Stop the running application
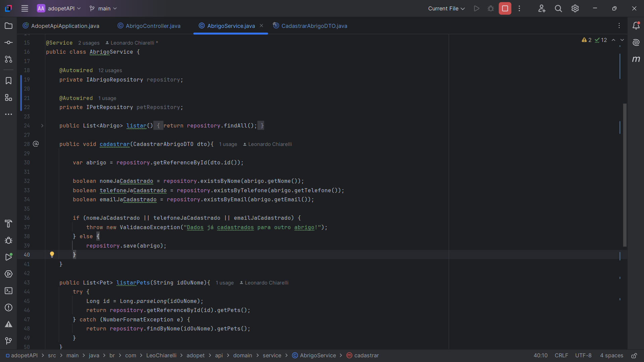The height and width of the screenshot is (362, 644). [x=505, y=8]
